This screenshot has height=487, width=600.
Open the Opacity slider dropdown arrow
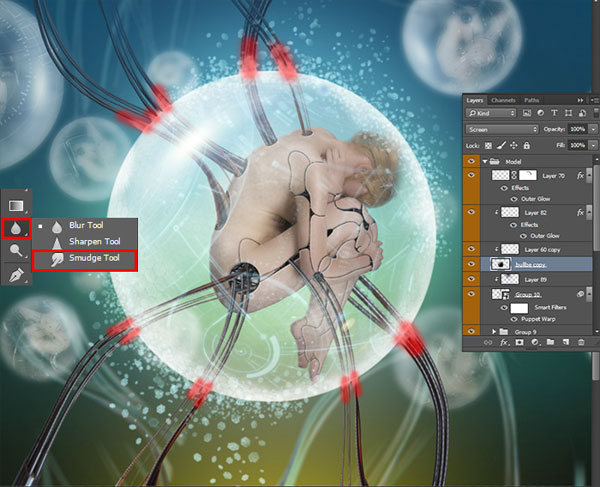[x=593, y=129]
